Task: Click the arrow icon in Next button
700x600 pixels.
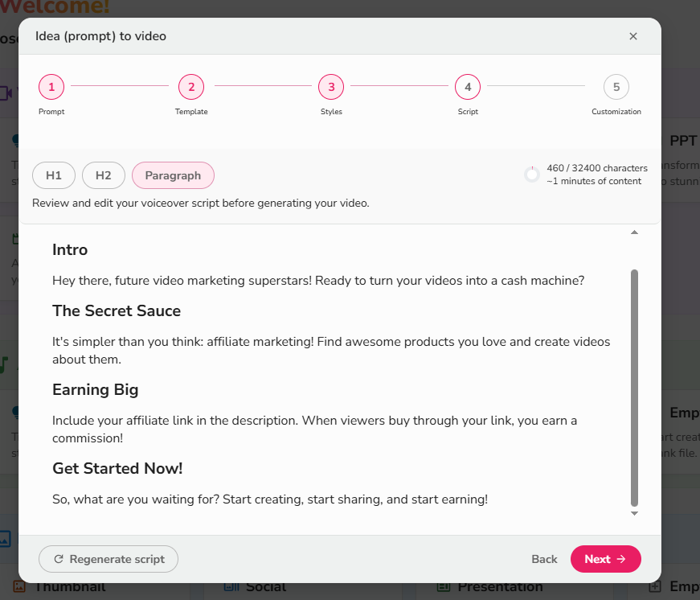Action: tap(621, 559)
